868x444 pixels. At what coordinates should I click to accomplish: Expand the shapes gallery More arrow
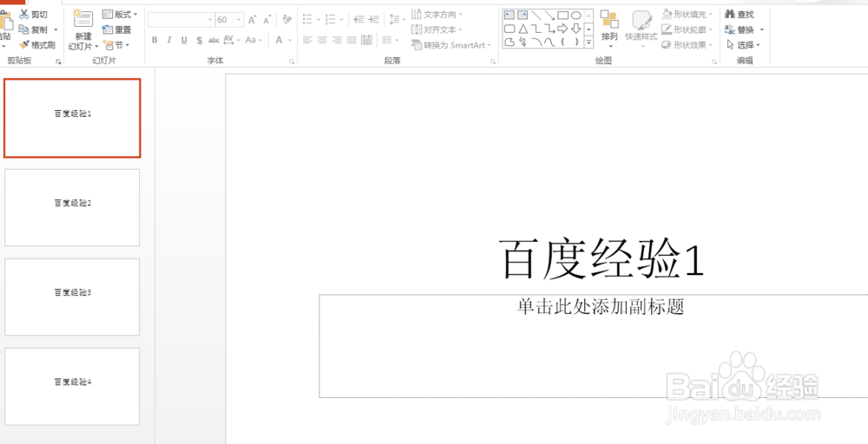pos(589,42)
